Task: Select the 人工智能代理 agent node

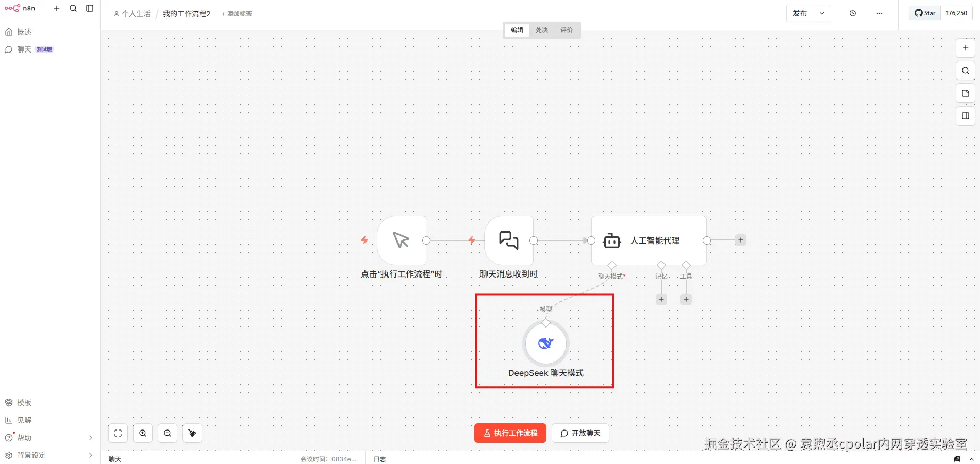Action: tap(649, 240)
